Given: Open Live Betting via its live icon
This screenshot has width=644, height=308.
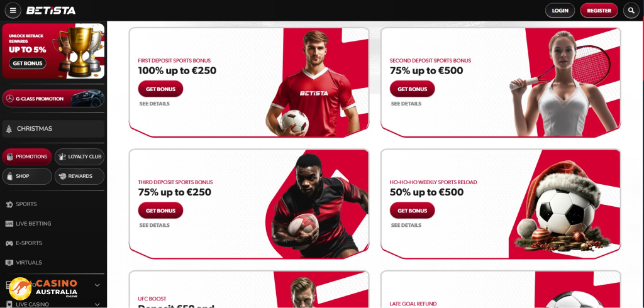Looking at the screenshot, I should (x=9, y=224).
